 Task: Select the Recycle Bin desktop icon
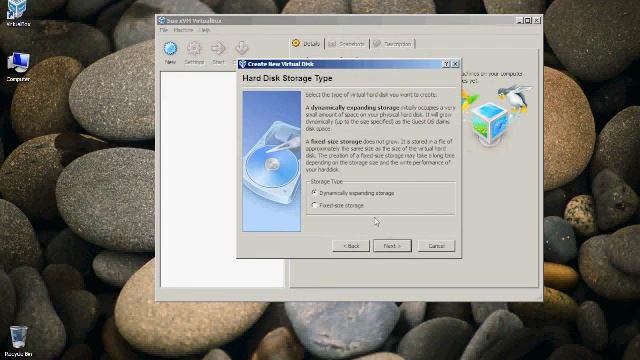pyautogui.click(x=18, y=341)
